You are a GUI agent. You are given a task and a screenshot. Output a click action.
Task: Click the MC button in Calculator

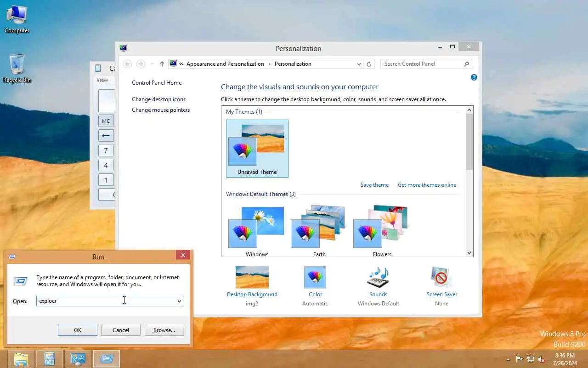coord(106,121)
